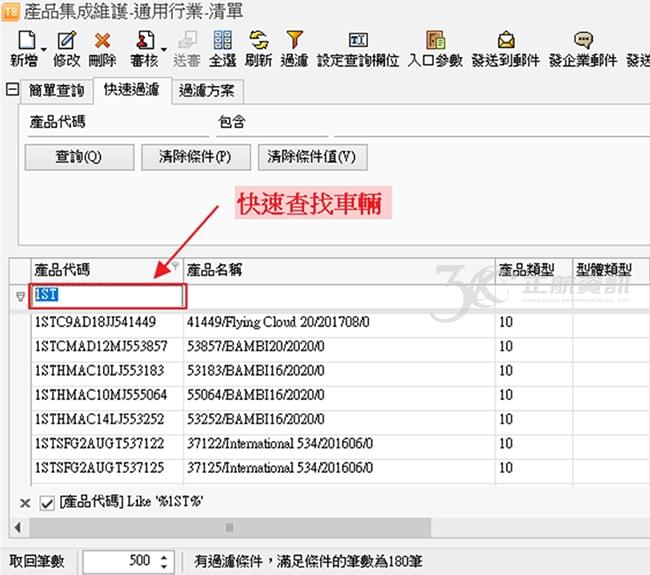Click the 型體類型 column header

pos(611,270)
